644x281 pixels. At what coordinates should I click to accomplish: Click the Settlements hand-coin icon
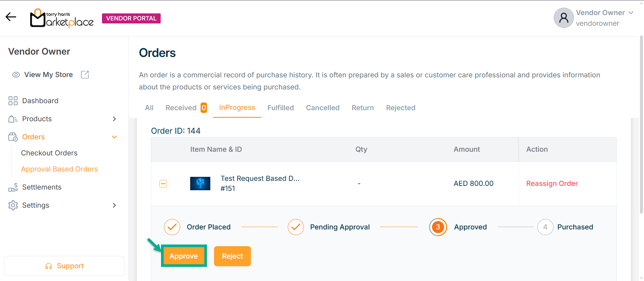click(x=13, y=187)
